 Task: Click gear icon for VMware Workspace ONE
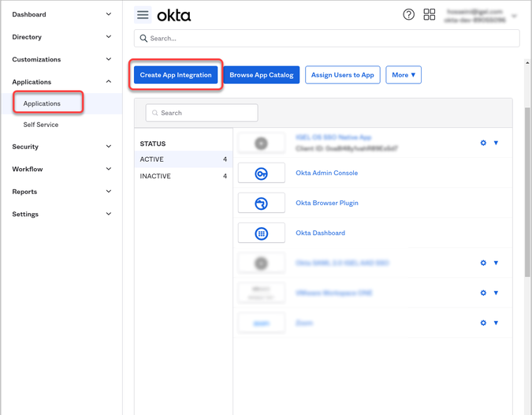pyautogui.click(x=483, y=293)
